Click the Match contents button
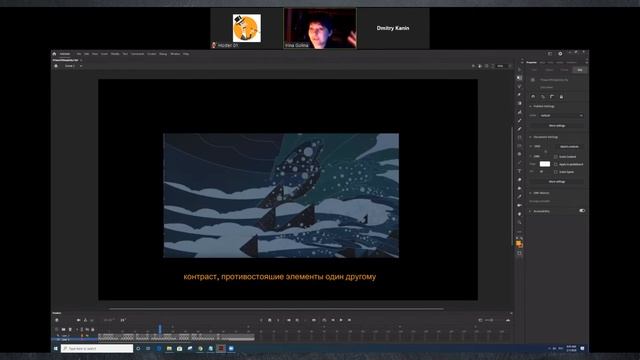640x360 pixels. pos(569,147)
